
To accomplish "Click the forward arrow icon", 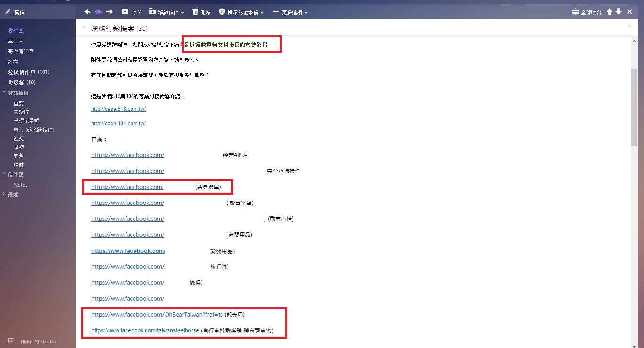I will click(x=110, y=12).
